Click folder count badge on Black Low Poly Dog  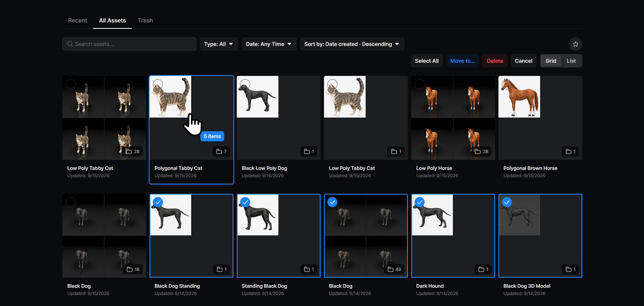tap(309, 151)
